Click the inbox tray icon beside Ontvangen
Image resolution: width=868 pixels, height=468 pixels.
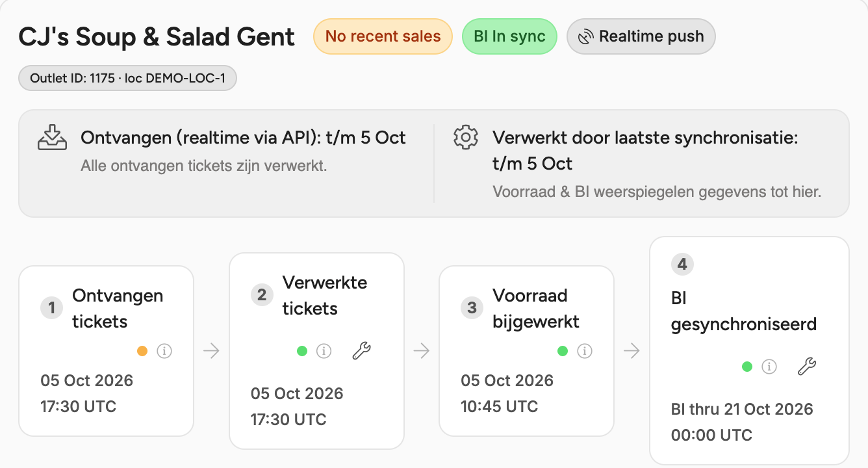(52, 137)
